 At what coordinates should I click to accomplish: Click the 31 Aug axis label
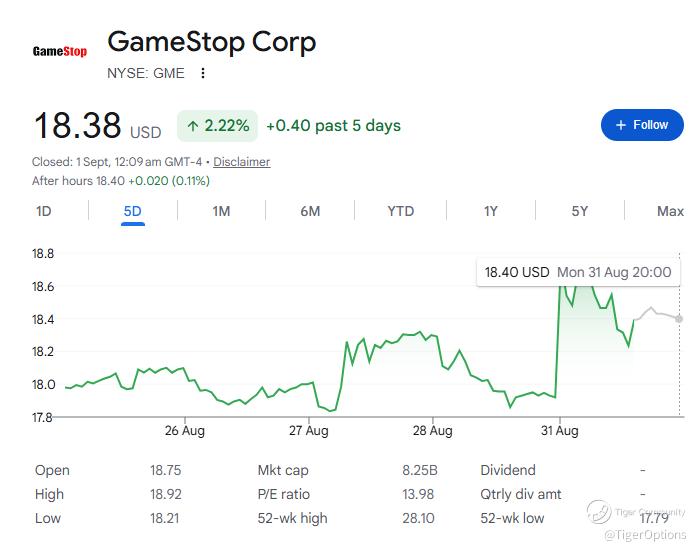(559, 431)
